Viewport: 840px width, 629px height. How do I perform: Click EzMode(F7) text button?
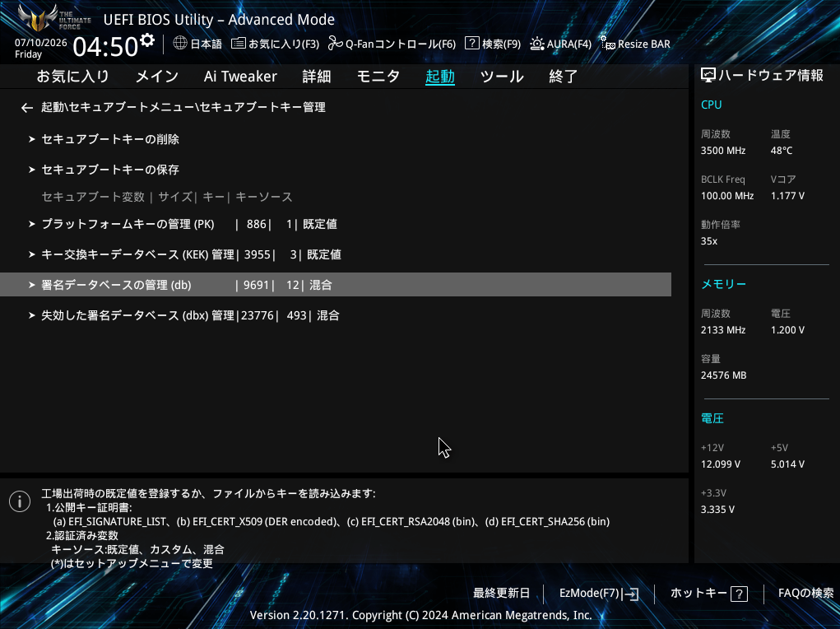pyautogui.click(x=589, y=593)
